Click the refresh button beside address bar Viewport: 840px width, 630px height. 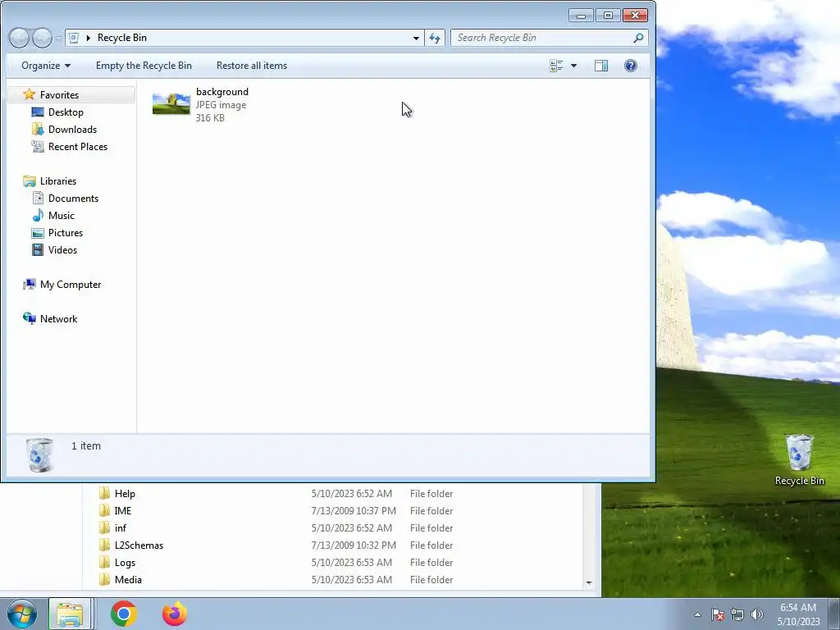tap(435, 38)
